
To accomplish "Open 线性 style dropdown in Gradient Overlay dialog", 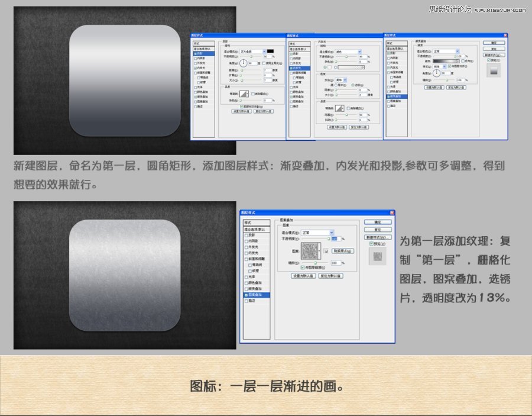I will click(439, 66).
